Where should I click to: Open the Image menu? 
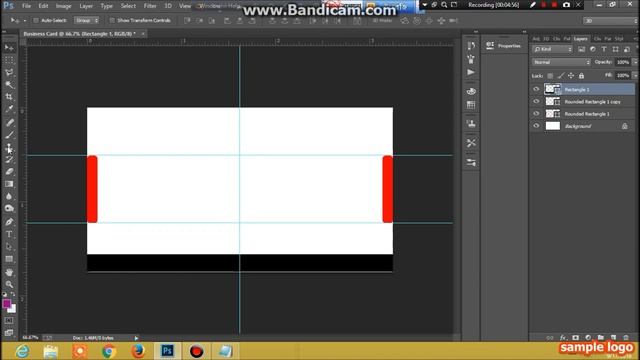tap(63, 6)
